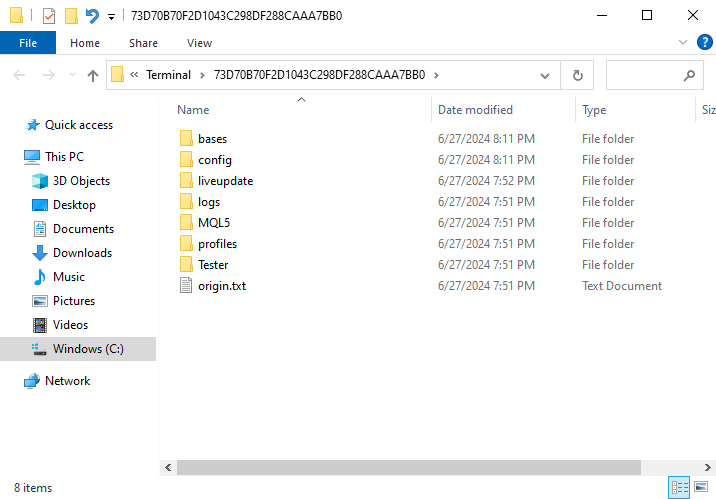Screen dimensions: 716x499
Task: Open Videos in navigation pane
Action: (70, 325)
